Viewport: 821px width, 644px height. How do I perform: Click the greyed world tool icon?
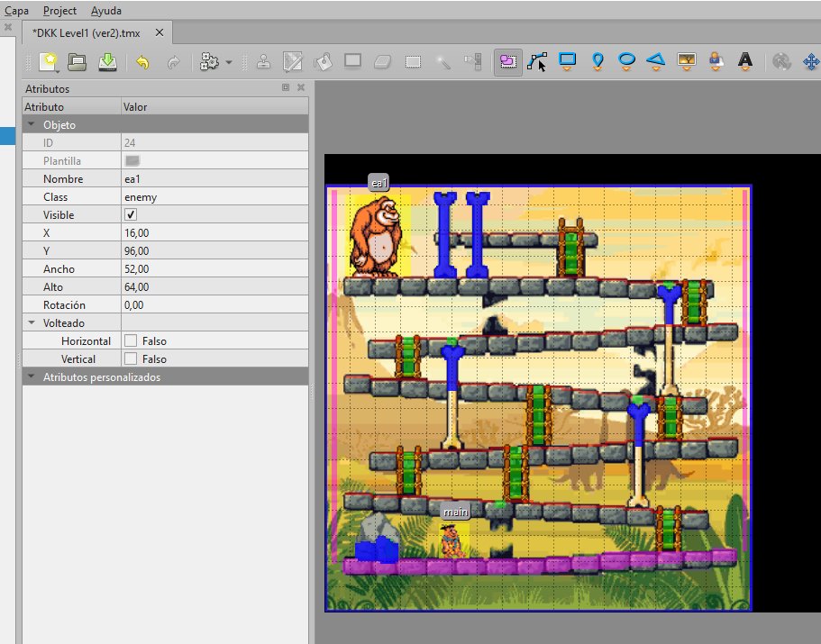point(781,62)
